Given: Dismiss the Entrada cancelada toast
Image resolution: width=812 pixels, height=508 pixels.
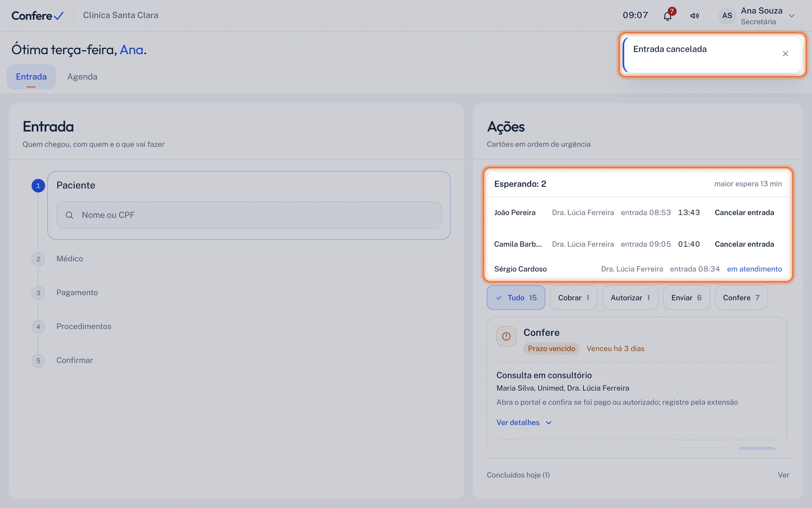Looking at the screenshot, I should click(x=785, y=54).
